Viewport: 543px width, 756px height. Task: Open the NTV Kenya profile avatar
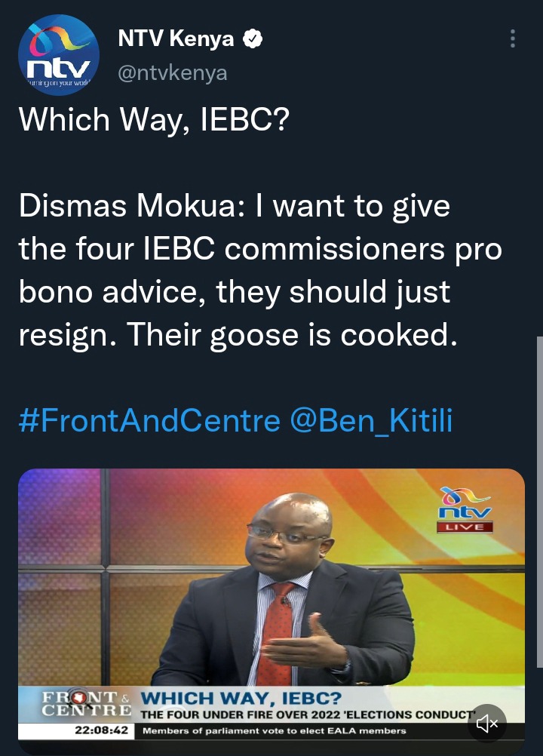click(59, 55)
